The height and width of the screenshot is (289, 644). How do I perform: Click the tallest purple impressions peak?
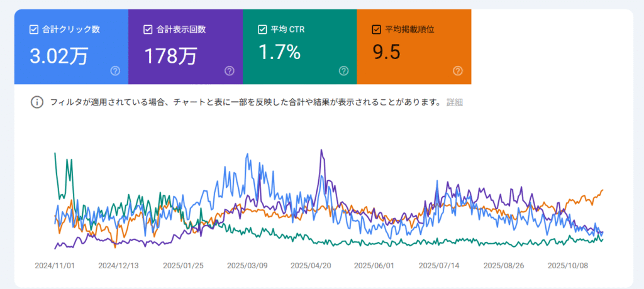322,151
